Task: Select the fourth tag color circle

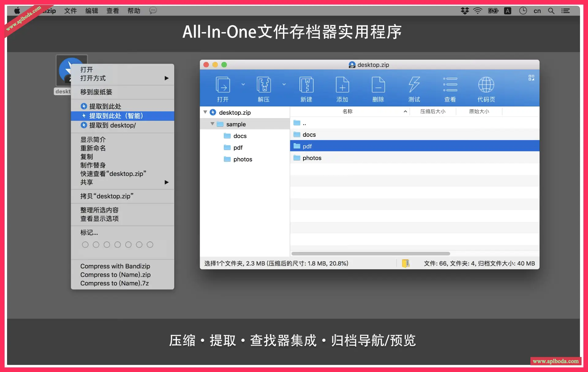Action: click(x=118, y=245)
